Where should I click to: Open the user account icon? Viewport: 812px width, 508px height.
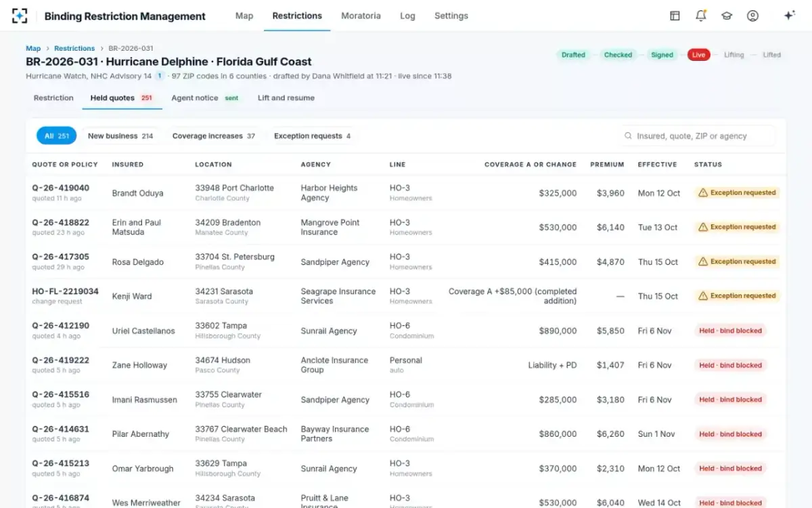[x=752, y=16]
